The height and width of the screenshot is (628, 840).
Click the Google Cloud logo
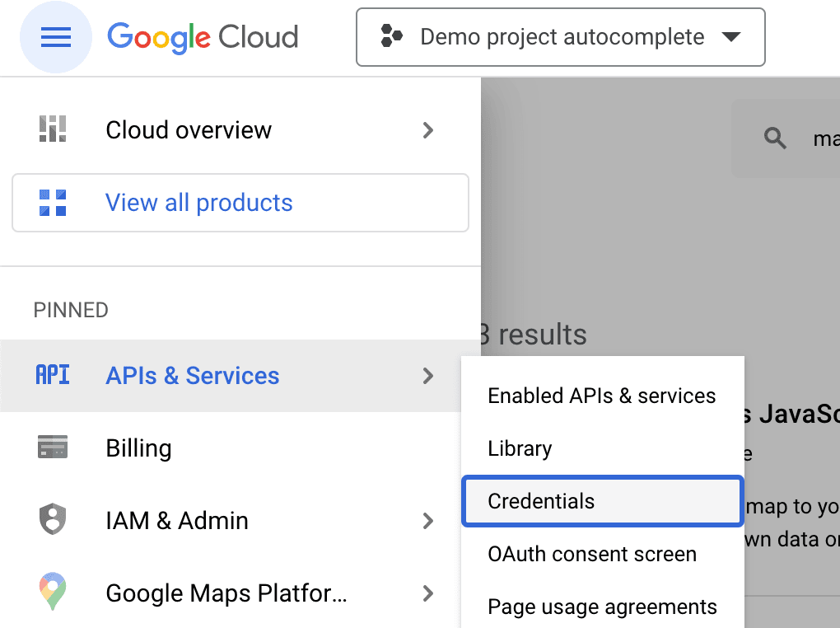click(203, 37)
